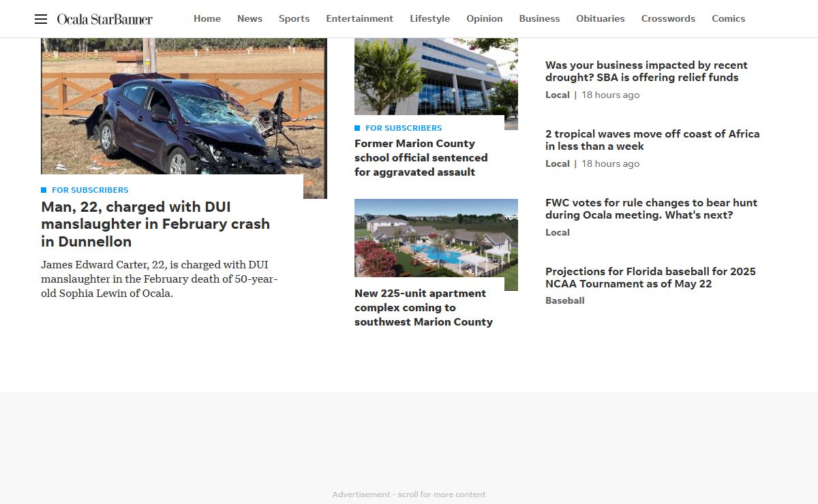Click Local label under tropical waves story
The height and width of the screenshot is (504, 818).
(x=558, y=163)
